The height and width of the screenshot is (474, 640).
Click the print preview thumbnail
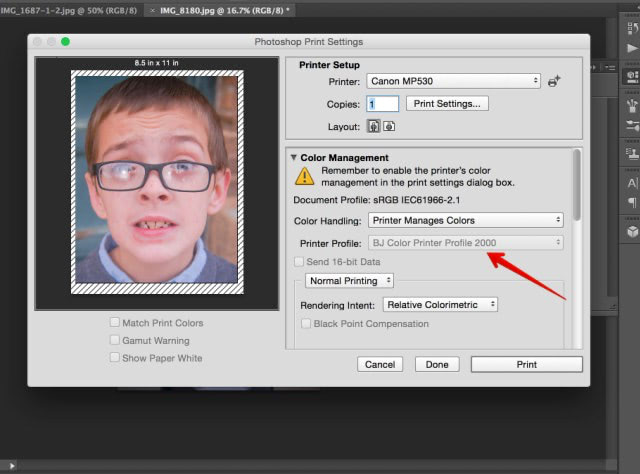[x=157, y=182]
